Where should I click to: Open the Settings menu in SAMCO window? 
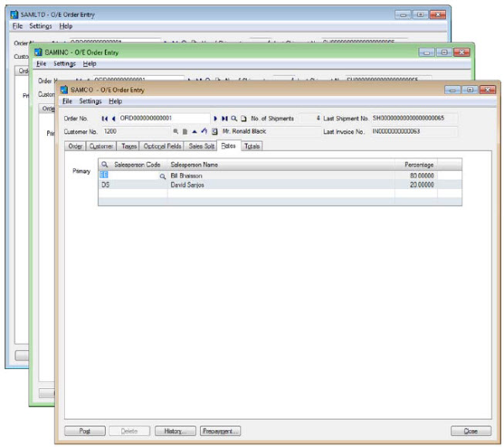click(90, 102)
